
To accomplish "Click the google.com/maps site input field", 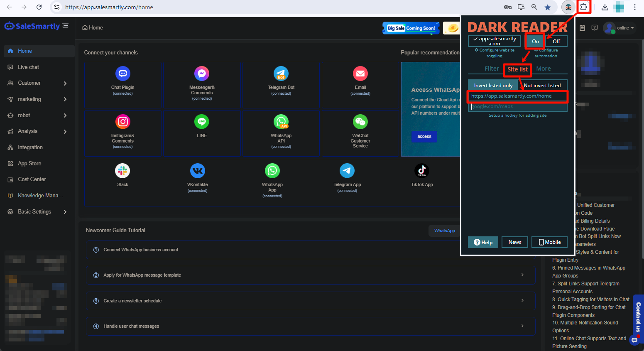I will [x=517, y=107].
